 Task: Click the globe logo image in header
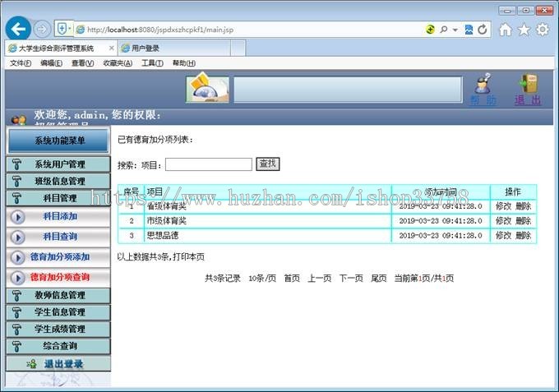(x=207, y=88)
